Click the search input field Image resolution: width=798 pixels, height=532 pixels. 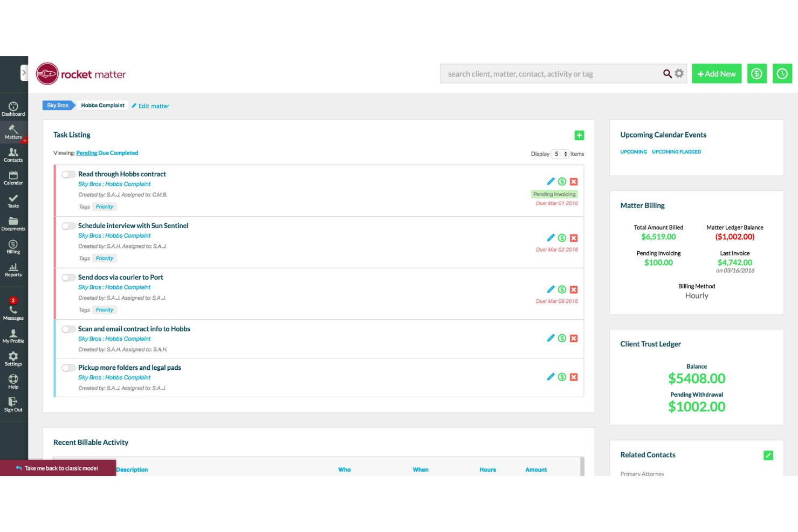[x=550, y=73]
